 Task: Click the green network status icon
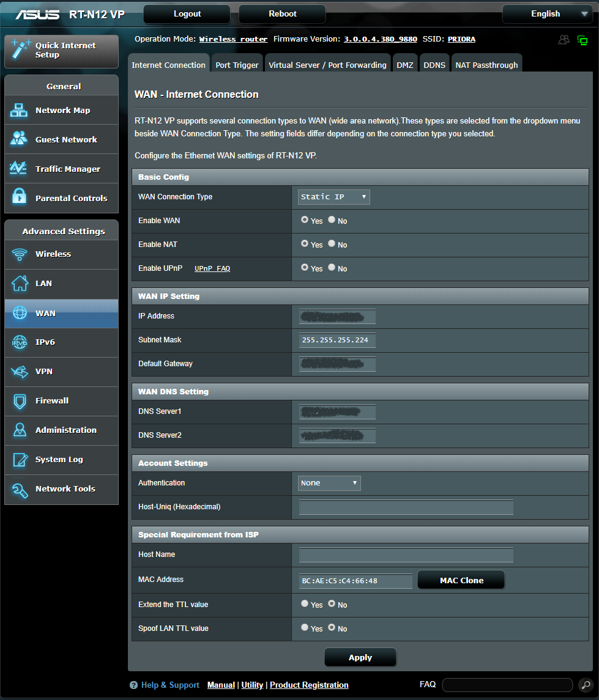[x=582, y=40]
